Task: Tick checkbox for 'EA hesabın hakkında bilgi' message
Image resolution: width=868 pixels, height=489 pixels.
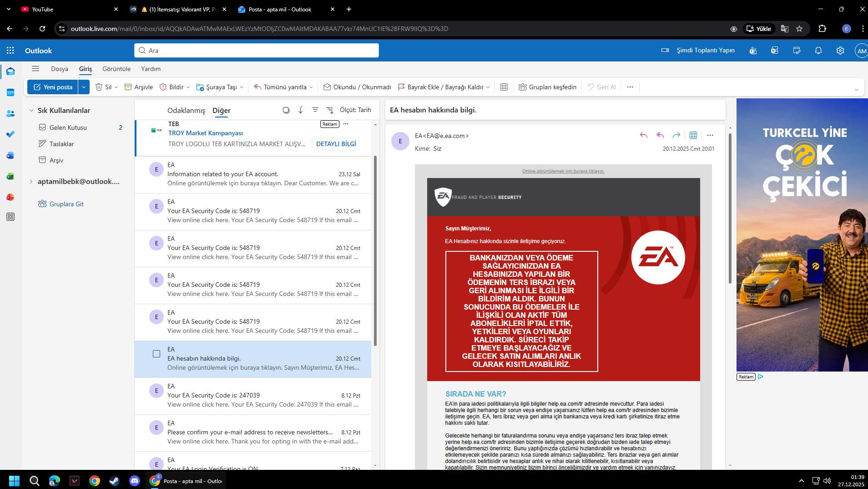Action: point(156,354)
